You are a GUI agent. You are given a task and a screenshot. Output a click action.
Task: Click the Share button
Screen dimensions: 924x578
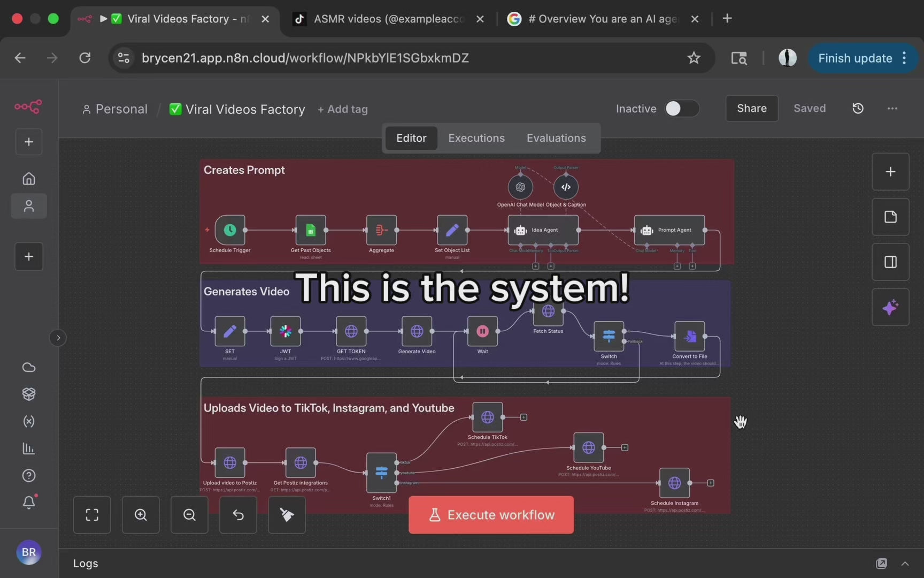point(751,109)
